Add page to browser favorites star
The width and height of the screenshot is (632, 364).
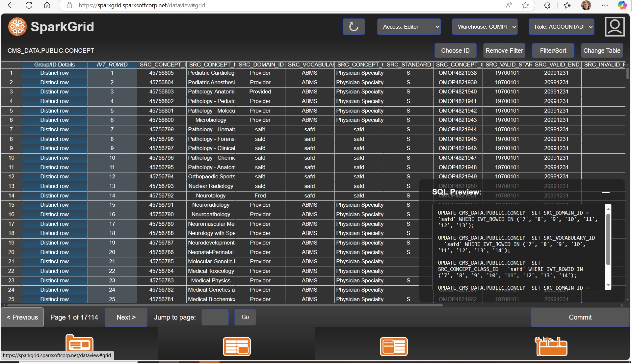[525, 5]
